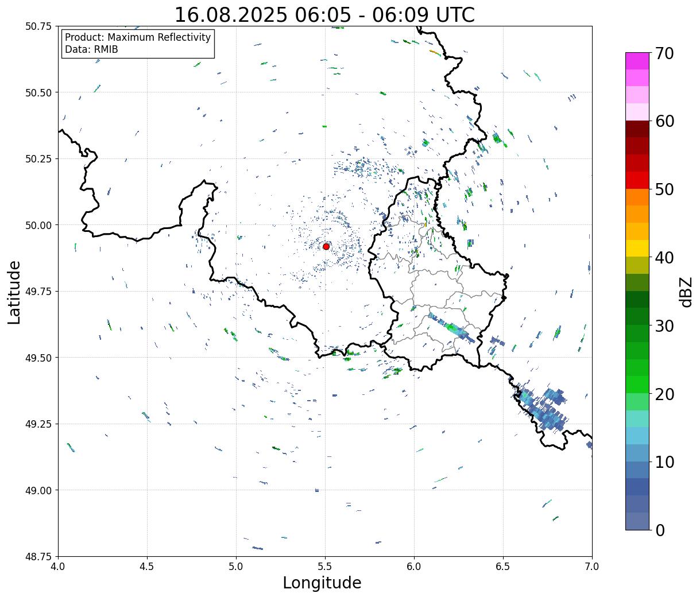Image resolution: width=700 pixels, height=597 pixels.
Task: Click latitude tick label 49.75
Action: 38,292
